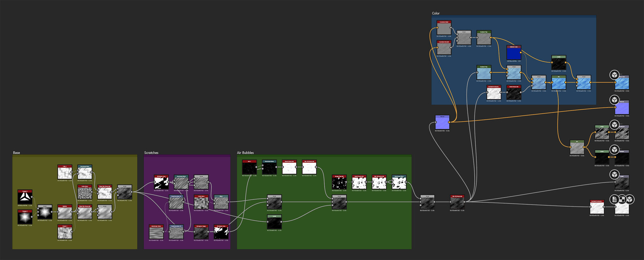This screenshot has width=644, height=260.
Task: Select the Perlin Noise node in Base frame
Action: (x=85, y=192)
